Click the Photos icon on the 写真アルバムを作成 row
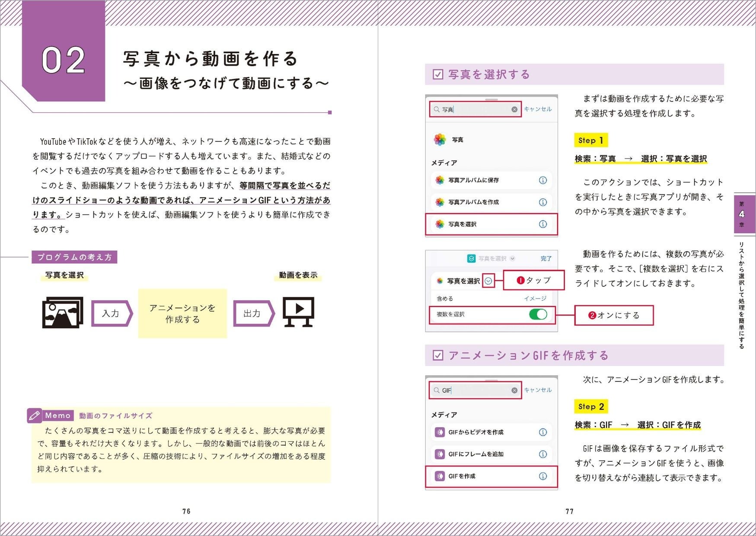756x536 pixels. 440,202
